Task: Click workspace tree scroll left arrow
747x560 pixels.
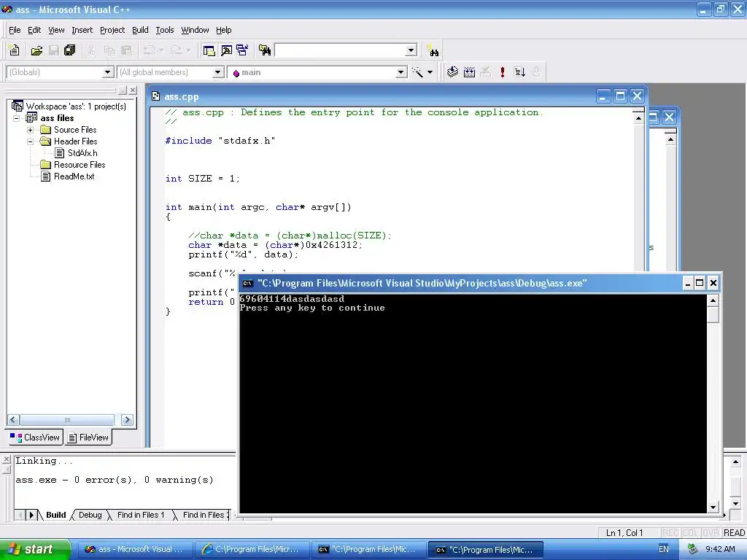Action: click(x=13, y=419)
